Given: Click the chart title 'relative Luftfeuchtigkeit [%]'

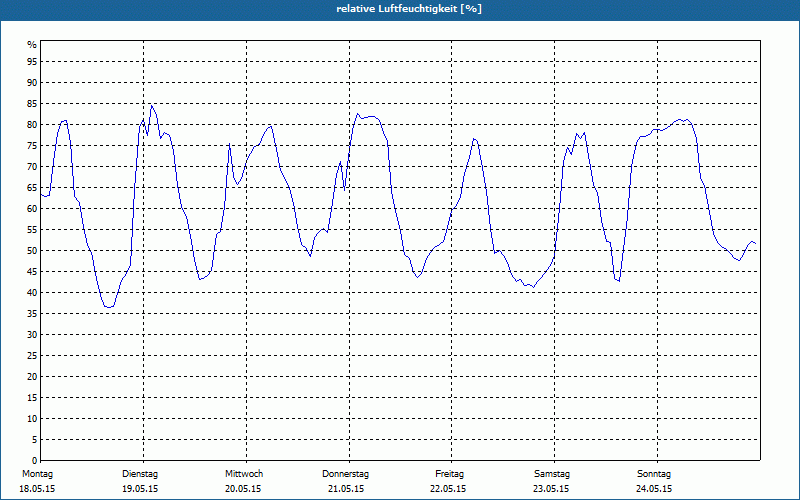Looking at the screenshot, I should pyautogui.click(x=409, y=9).
